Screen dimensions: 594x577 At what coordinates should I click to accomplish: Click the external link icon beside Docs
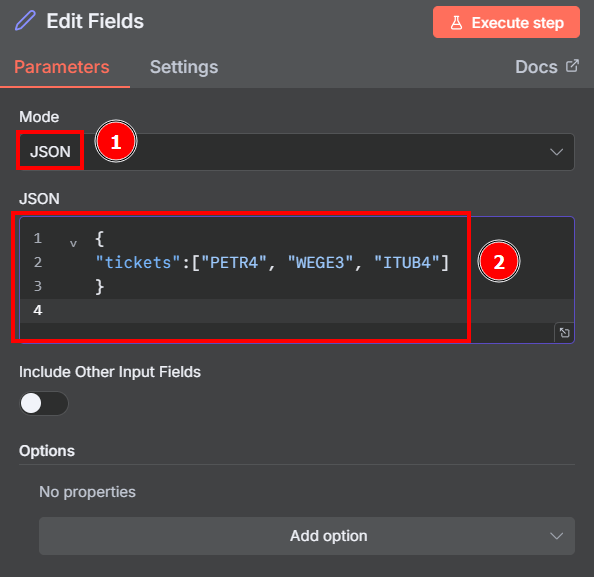[572, 66]
